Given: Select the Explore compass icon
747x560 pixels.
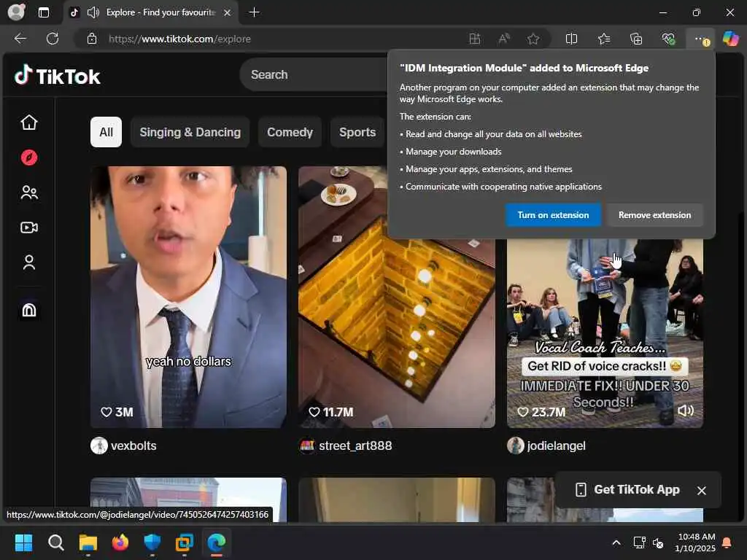Looking at the screenshot, I should (x=29, y=157).
